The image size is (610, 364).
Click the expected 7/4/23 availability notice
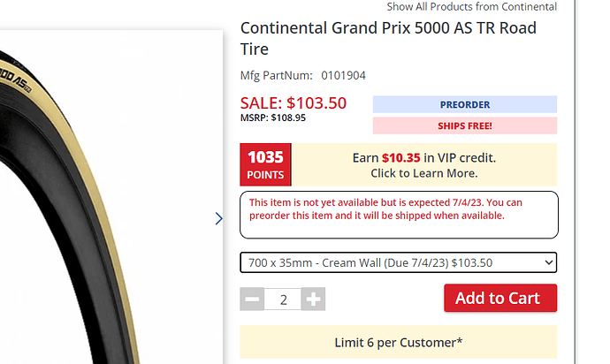(x=399, y=209)
